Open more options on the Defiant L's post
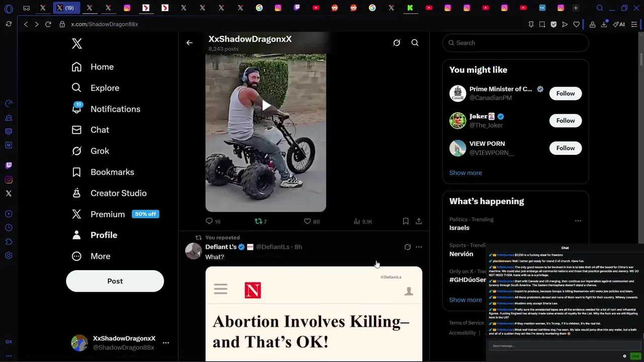644x362 pixels. tap(419, 247)
